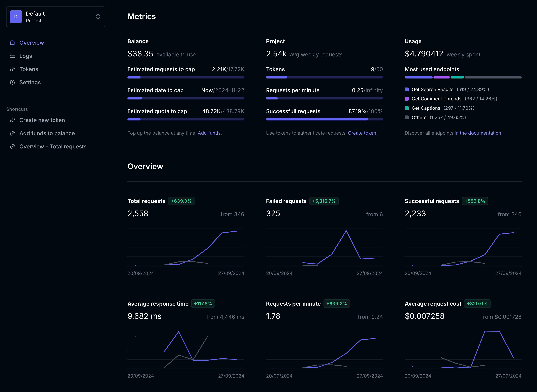Open the Logs menu item
Screen dimensions: 537x392
(26, 56)
